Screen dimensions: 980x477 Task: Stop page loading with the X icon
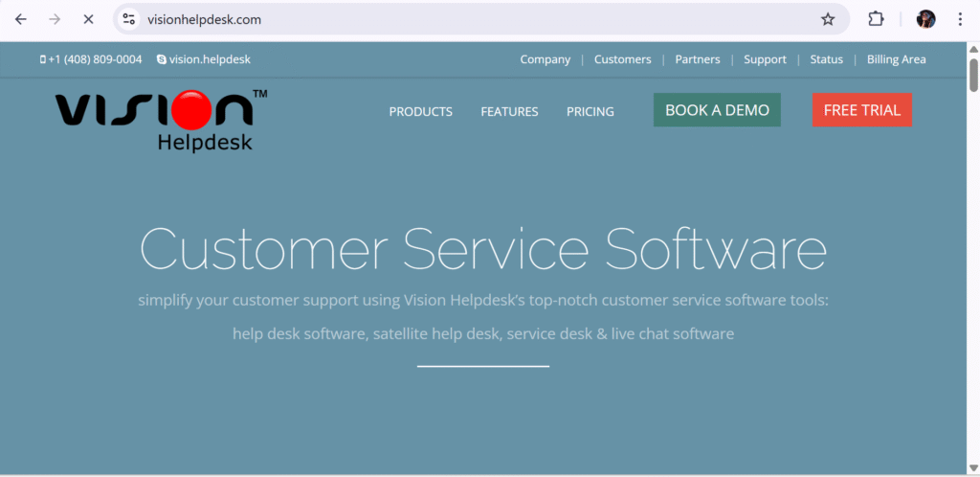click(88, 19)
